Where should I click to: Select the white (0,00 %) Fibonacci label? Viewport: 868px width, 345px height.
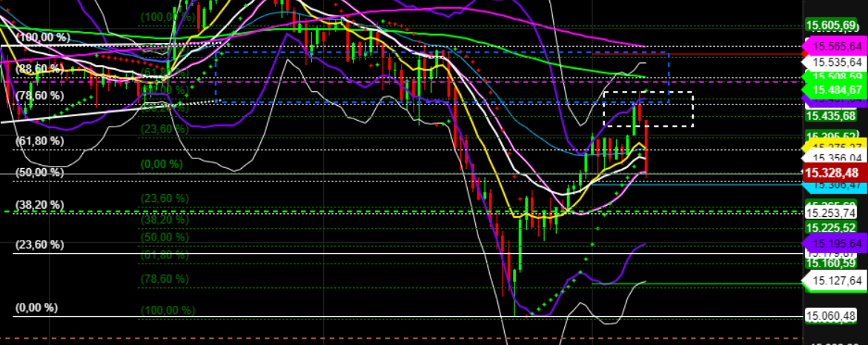click(x=36, y=308)
